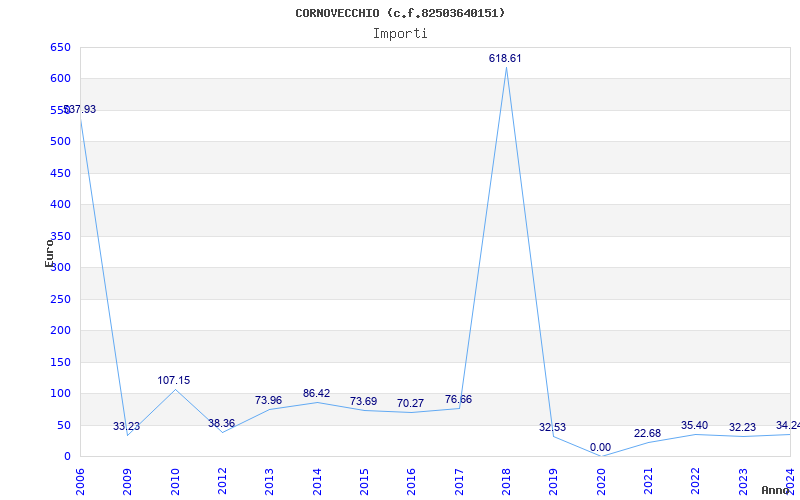Image resolution: width=800 pixels, height=500 pixels.
Task: Click the 2015 x-axis year label
Action: click(x=364, y=483)
